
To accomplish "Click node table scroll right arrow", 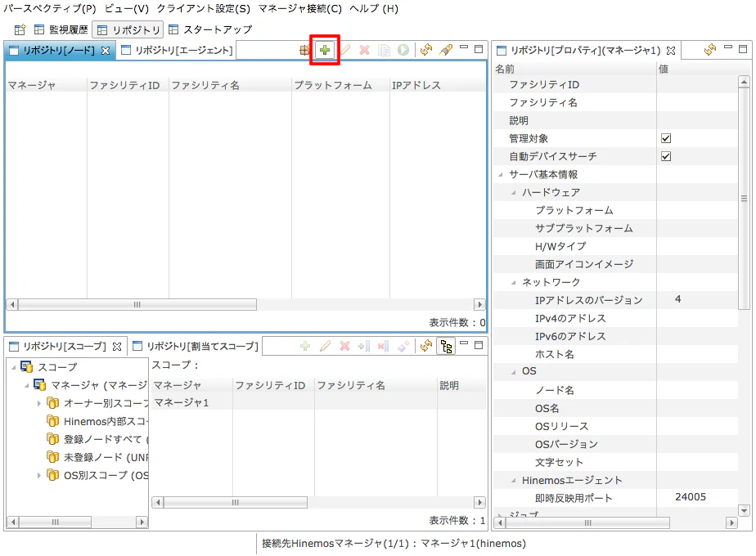I will tap(479, 304).
